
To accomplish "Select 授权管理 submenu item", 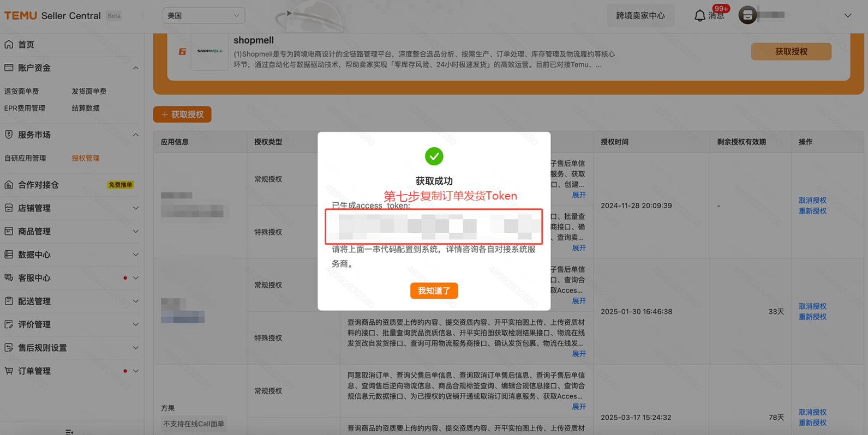I will click(x=86, y=158).
